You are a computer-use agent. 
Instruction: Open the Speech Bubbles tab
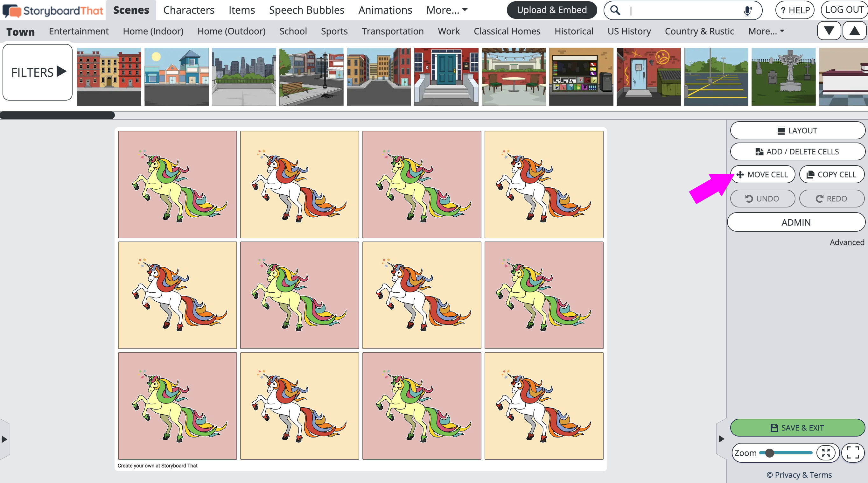point(307,10)
